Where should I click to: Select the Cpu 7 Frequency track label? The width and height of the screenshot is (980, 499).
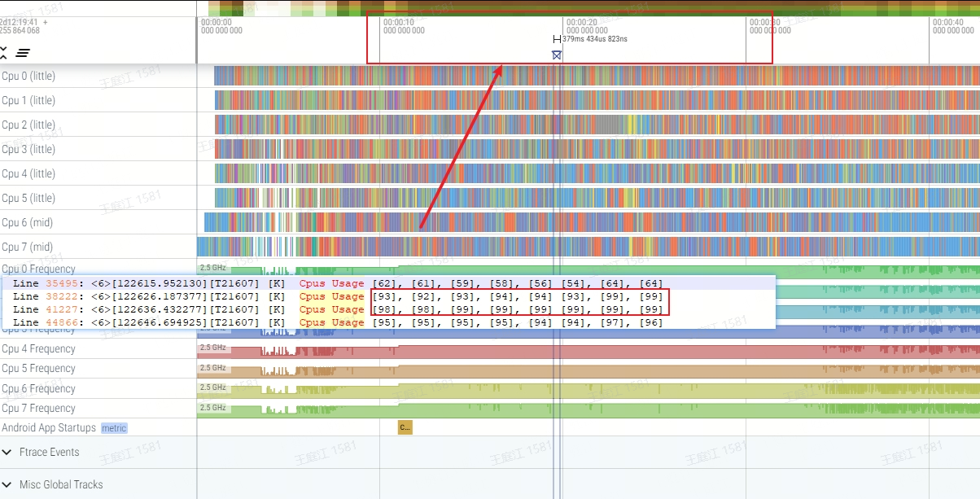(38, 408)
